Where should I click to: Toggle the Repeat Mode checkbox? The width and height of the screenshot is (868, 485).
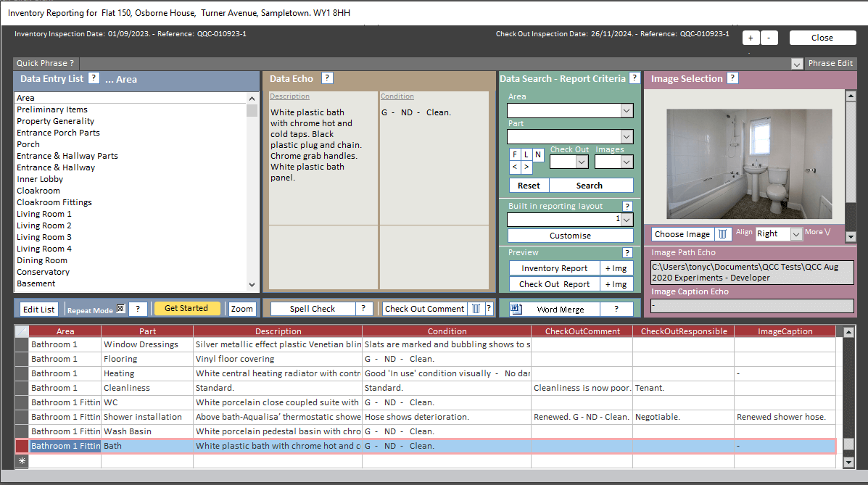(120, 309)
